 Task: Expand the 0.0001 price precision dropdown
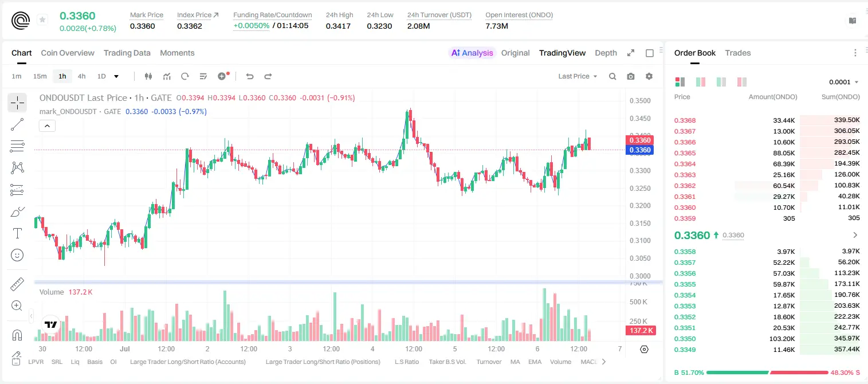pyautogui.click(x=844, y=82)
